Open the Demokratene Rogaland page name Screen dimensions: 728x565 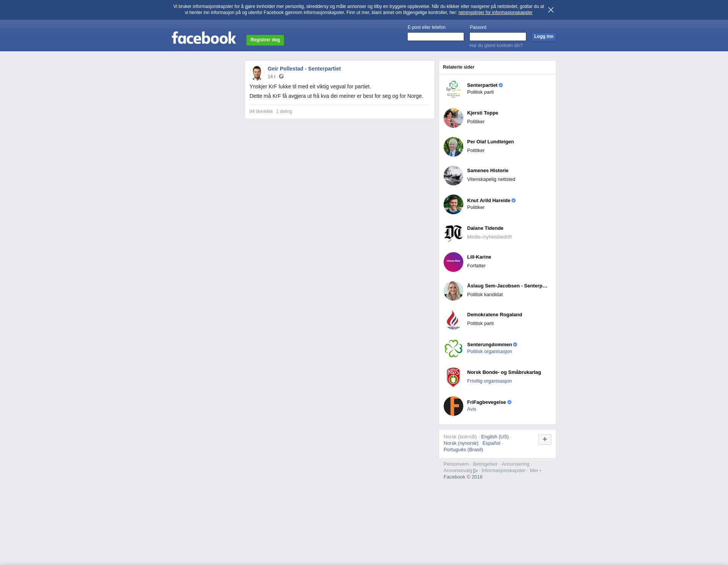(x=494, y=315)
